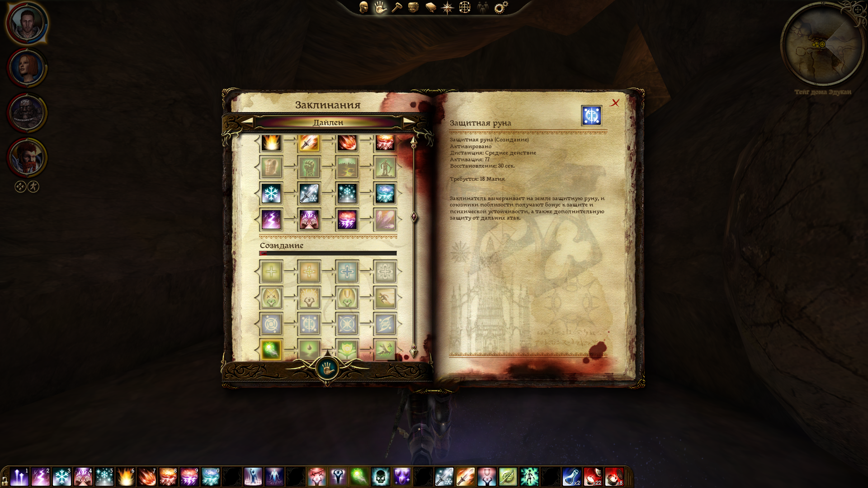
Task: Select the third glyph spell in rune row
Action: 347,324
